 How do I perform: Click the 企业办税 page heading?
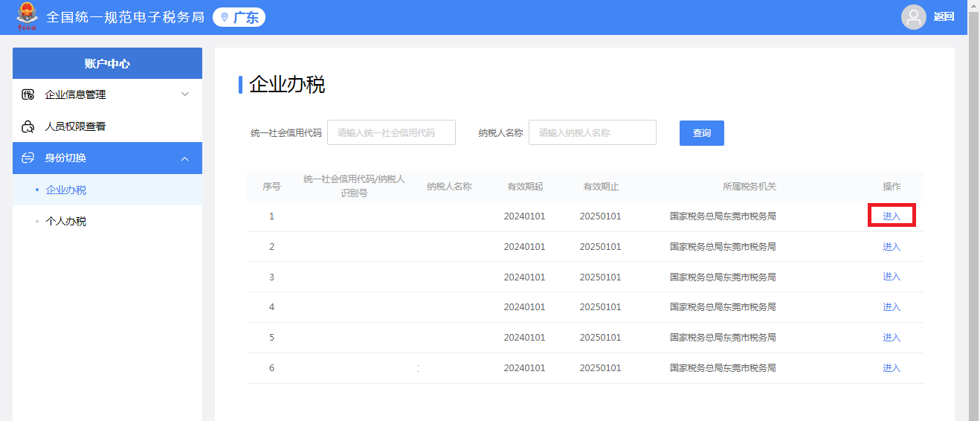tap(287, 84)
